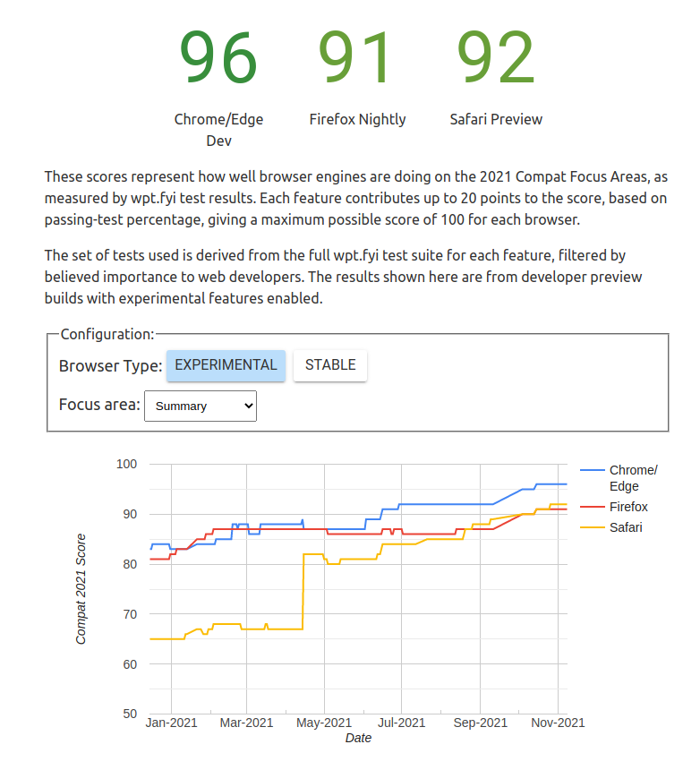Viewport: 700px width, 770px height.
Task: Click the score 91 for Firefox
Action: tap(355, 57)
